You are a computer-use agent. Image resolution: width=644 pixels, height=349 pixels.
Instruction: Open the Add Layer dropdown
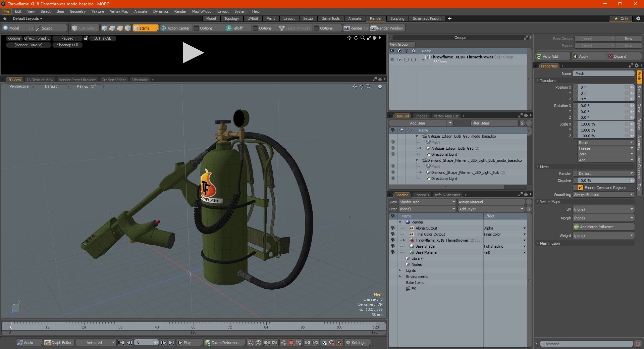(491, 209)
